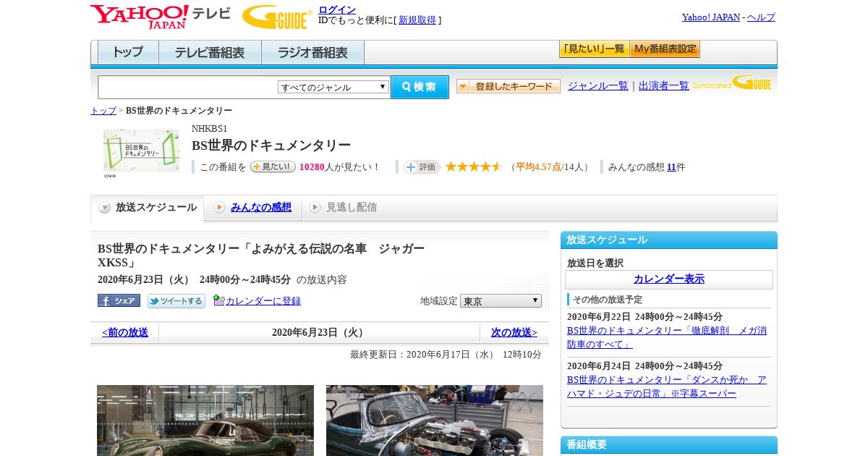Open ジャンル一覧 link
Viewport: 868px width, 456px height.
pos(598,86)
